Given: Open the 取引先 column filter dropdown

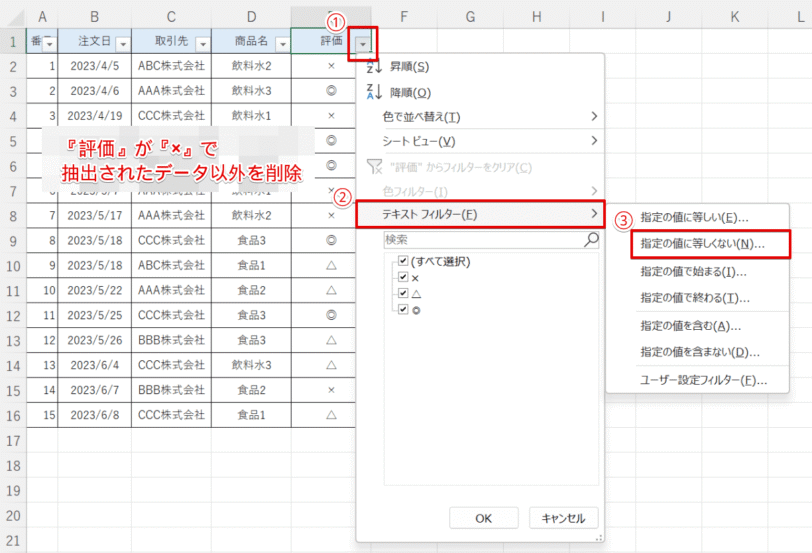Looking at the screenshot, I should (203, 45).
